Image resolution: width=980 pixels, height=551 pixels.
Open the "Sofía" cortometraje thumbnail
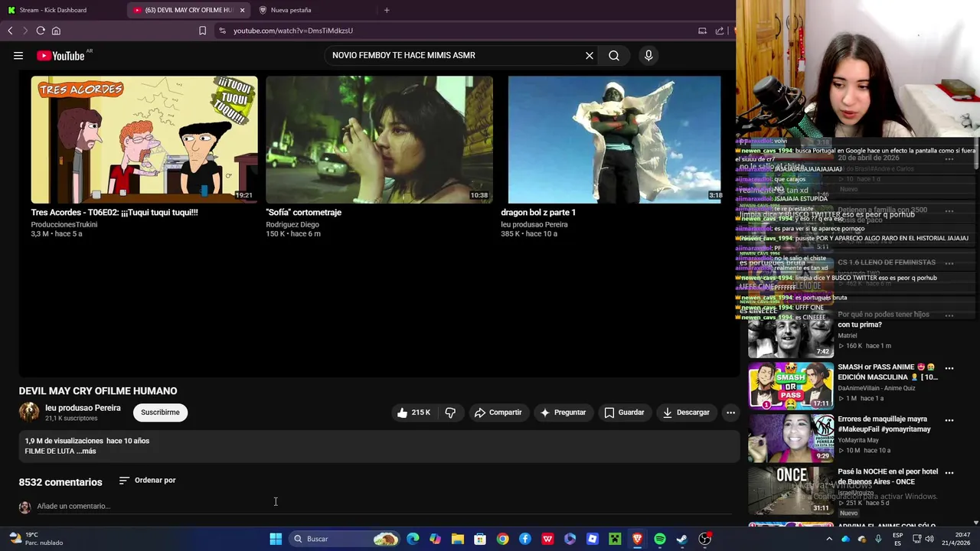pos(379,139)
